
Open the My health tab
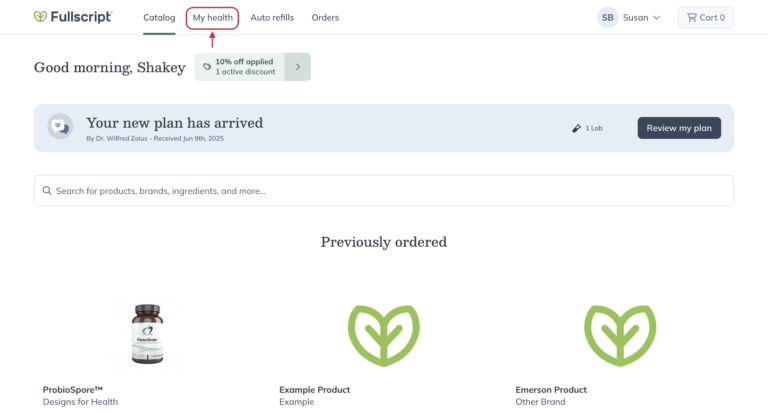pos(212,17)
